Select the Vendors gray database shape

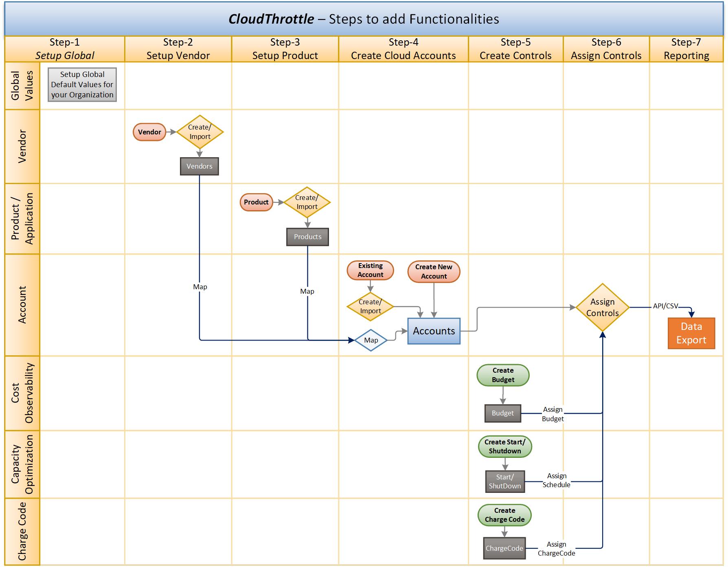(199, 166)
